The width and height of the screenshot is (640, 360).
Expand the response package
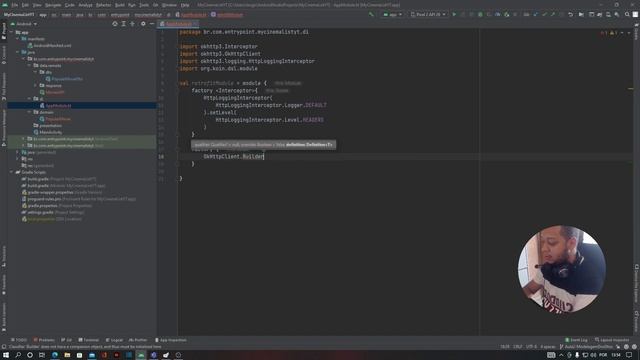[36, 85]
